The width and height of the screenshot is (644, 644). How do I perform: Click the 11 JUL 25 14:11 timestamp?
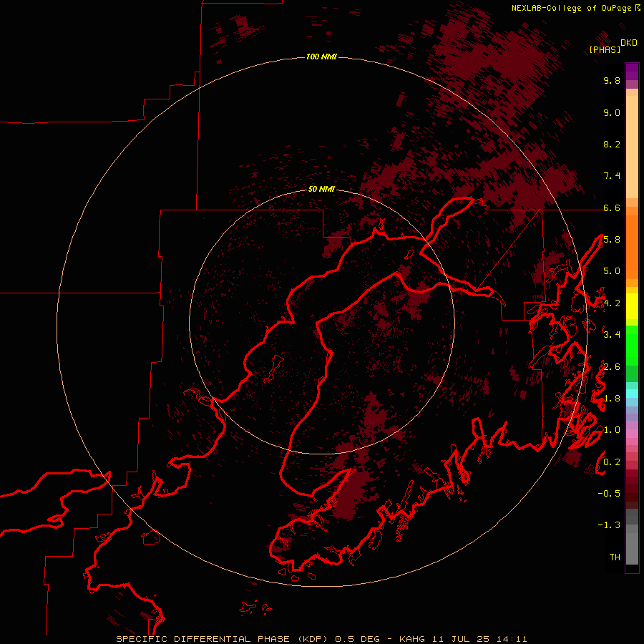click(479, 639)
